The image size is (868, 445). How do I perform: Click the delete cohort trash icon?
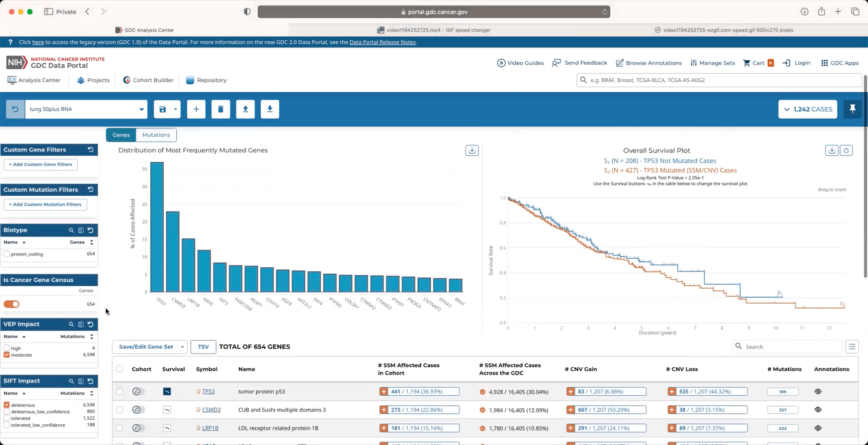coord(221,109)
